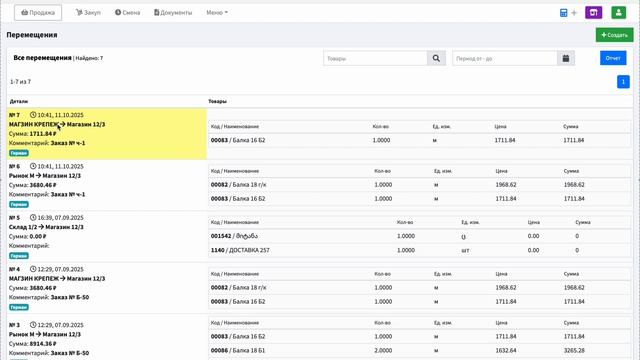Click comment Заказ № Б-50 in transfer № 4
This screenshot has width=640, height=360.
(x=70, y=298)
